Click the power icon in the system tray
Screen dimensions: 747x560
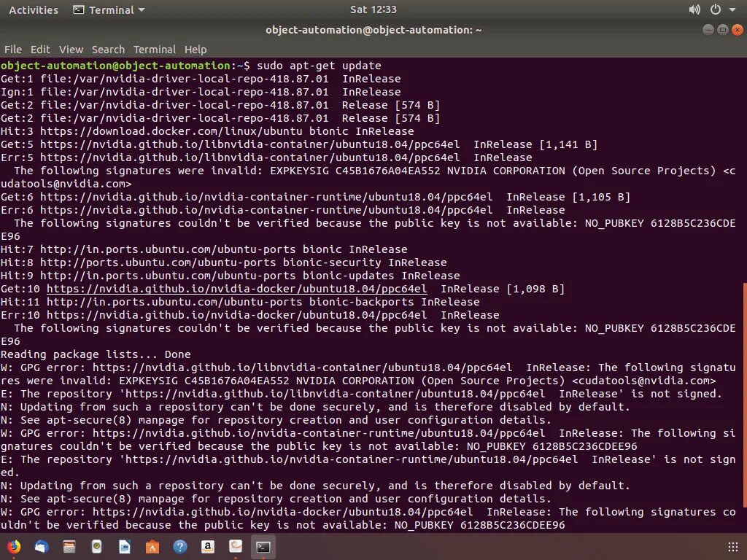[x=716, y=9]
